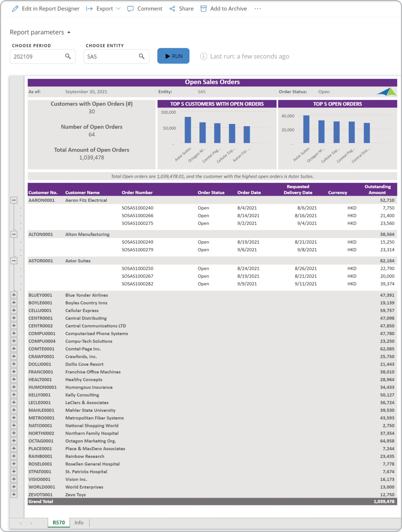The image size is (402, 532).
Task: Click the Share icon
Action: (172, 9)
